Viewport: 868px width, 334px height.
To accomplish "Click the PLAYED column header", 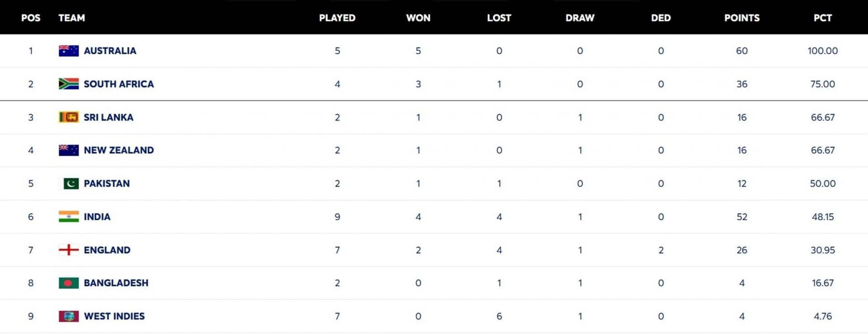I will 337,18.
